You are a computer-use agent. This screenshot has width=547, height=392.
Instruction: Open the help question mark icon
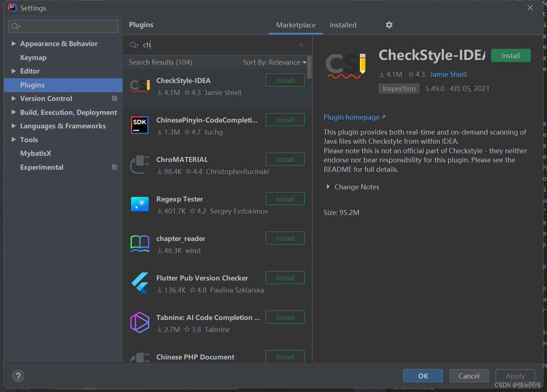click(18, 376)
